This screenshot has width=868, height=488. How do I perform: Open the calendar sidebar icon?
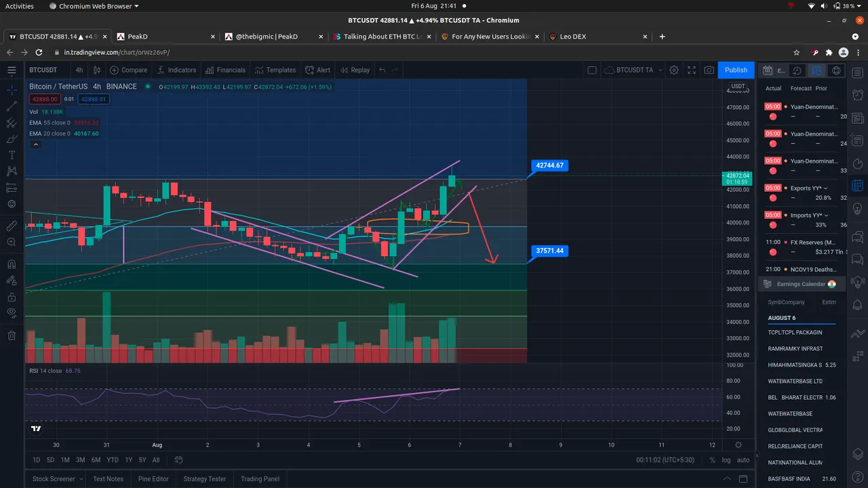pyautogui.click(x=857, y=185)
